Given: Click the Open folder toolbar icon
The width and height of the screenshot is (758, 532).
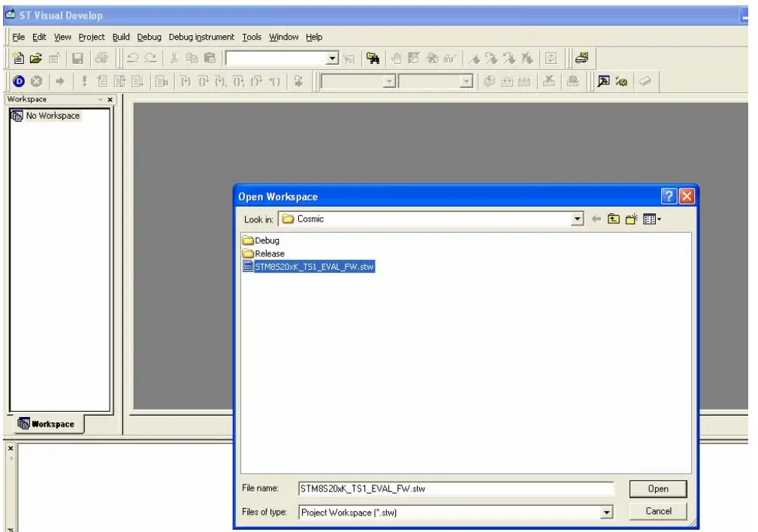Looking at the screenshot, I should click(36, 59).
